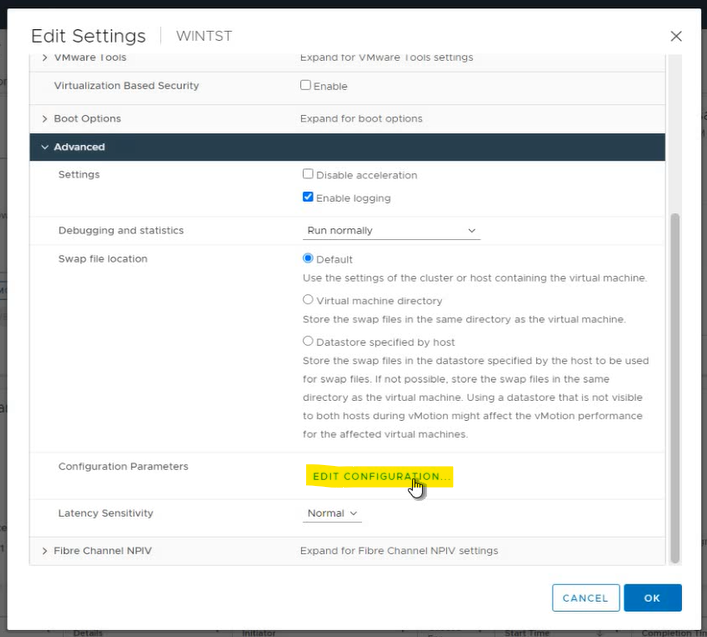Select the Default swap file option

point(308,259)
